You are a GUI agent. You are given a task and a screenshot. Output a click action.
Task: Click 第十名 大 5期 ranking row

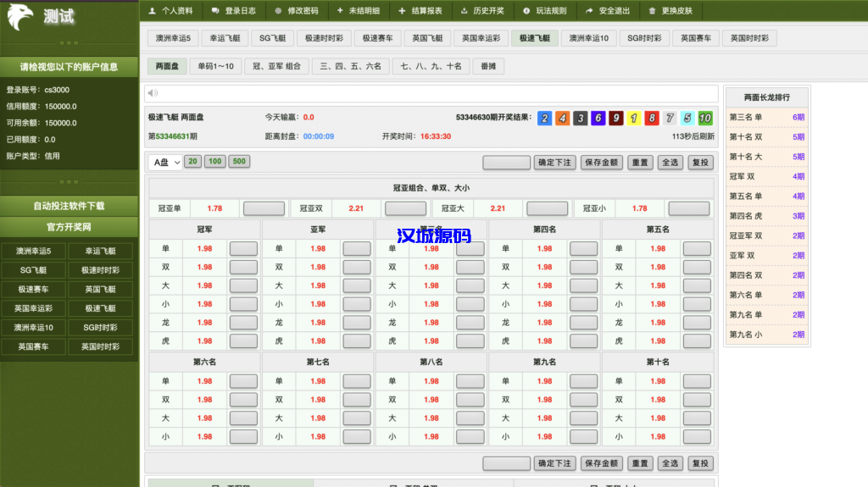click(x=766, y=157)
